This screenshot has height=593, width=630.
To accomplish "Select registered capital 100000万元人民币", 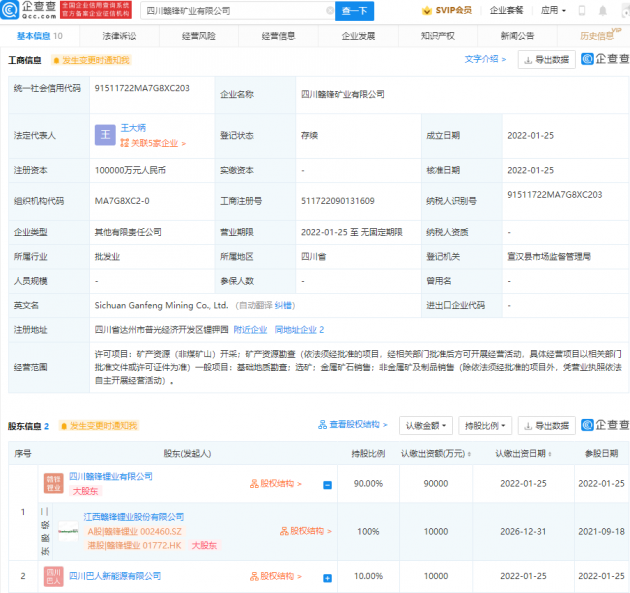I will (x=130, y=170).
